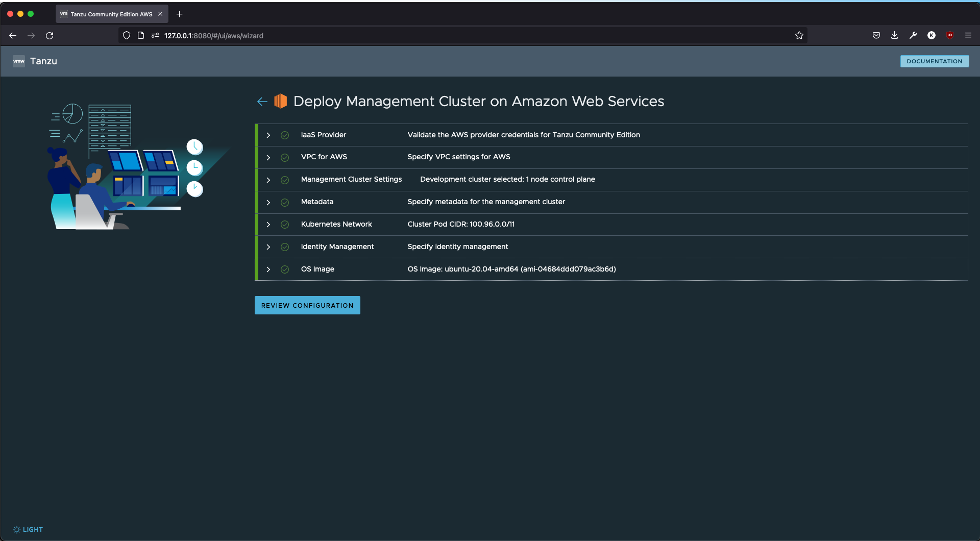Click the browser forward button
Image resolution: width=980 pixels, height=541 pixels.
[31, 36]
